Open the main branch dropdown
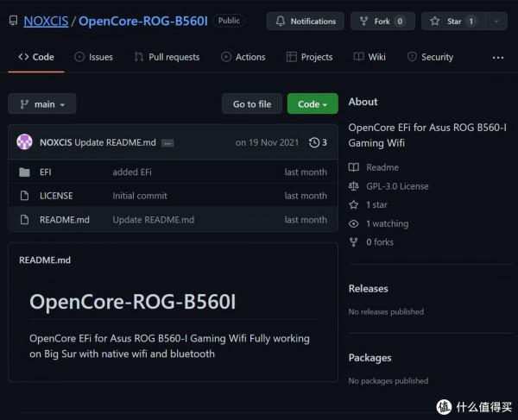The image size is (518, 420). 42,104
